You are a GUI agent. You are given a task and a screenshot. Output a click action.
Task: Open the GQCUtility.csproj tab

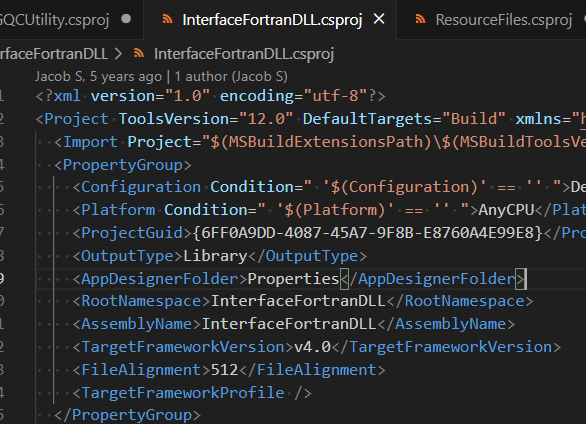[54, 20]
